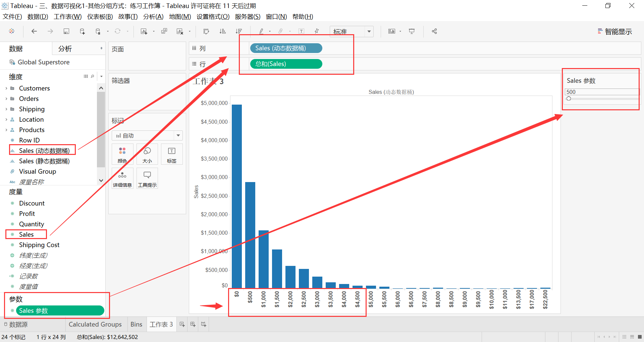Click the new worksheet tab icon at bottom
Image resolution: width=644 pixels, height=342 pixels.
click(x=182, y=324)
